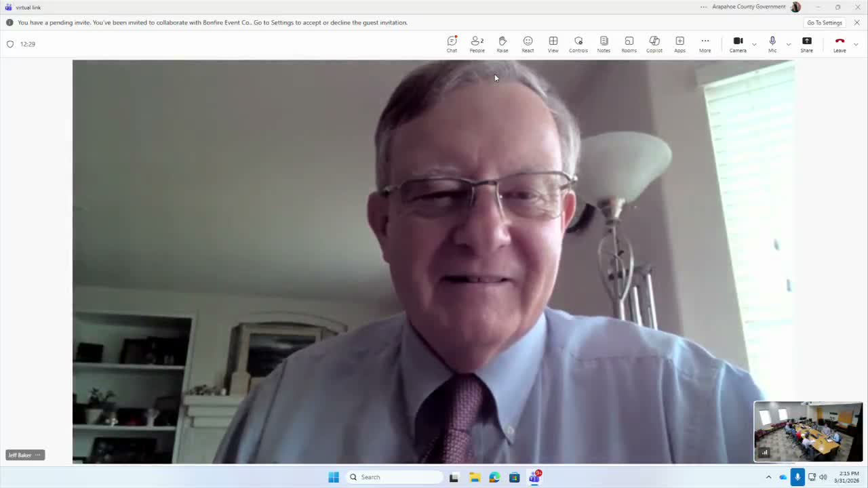The image size is (868, 488).
Task: Open the meeting Notes
Action: coord(604,44)
